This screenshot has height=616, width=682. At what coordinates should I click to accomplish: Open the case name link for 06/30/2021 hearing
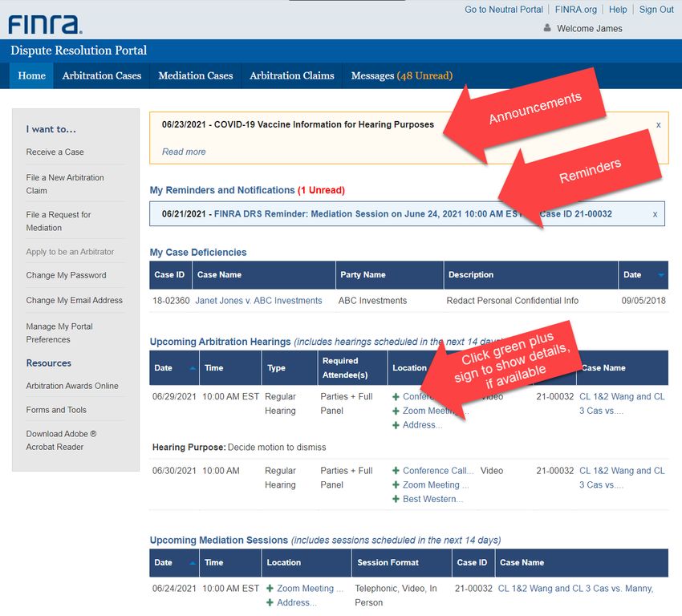pyautogui.click(x=622, y=478)
